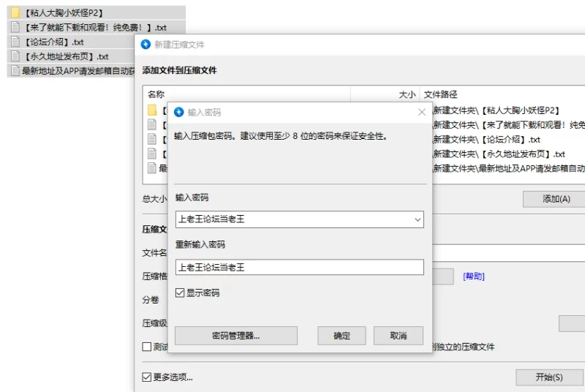Select the 【论坛介绍】.txt file icon in explorer
This screenshot has height=392, width=585.
[x=15, y=42]
